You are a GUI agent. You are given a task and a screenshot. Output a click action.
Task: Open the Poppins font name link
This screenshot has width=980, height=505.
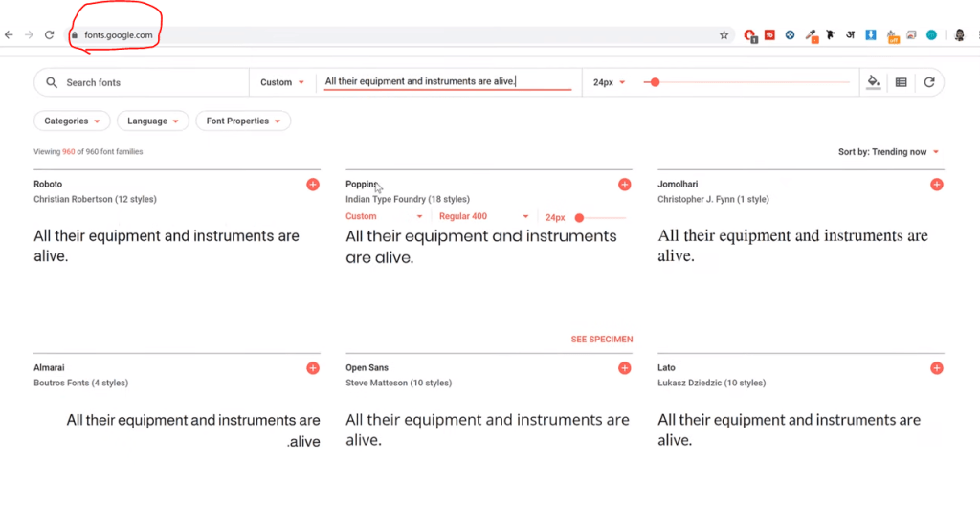click(361, 185)
